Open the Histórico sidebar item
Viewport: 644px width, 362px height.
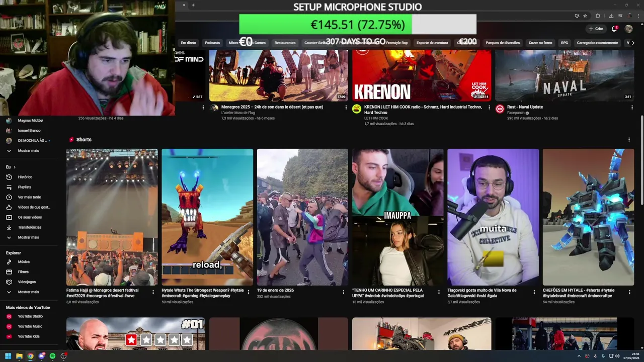(x=30, y=177)
